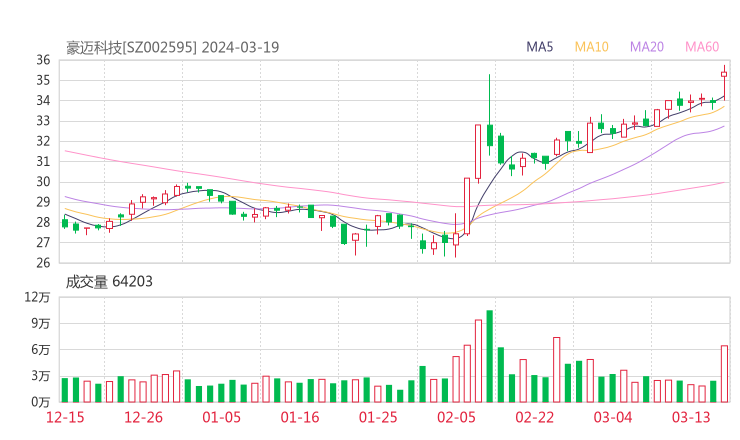740x440 pixels.
Task: Click the 03-13 date axis label
Action: point(691,417)
